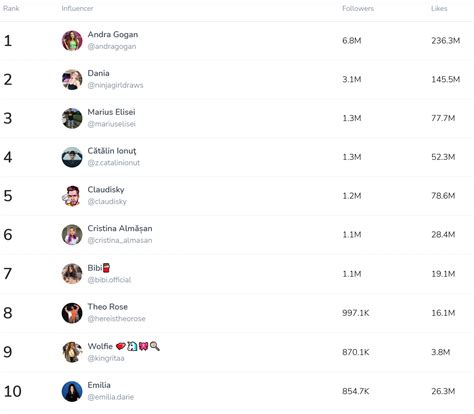Follow the @hereistheorose handle link

point(116,319)
